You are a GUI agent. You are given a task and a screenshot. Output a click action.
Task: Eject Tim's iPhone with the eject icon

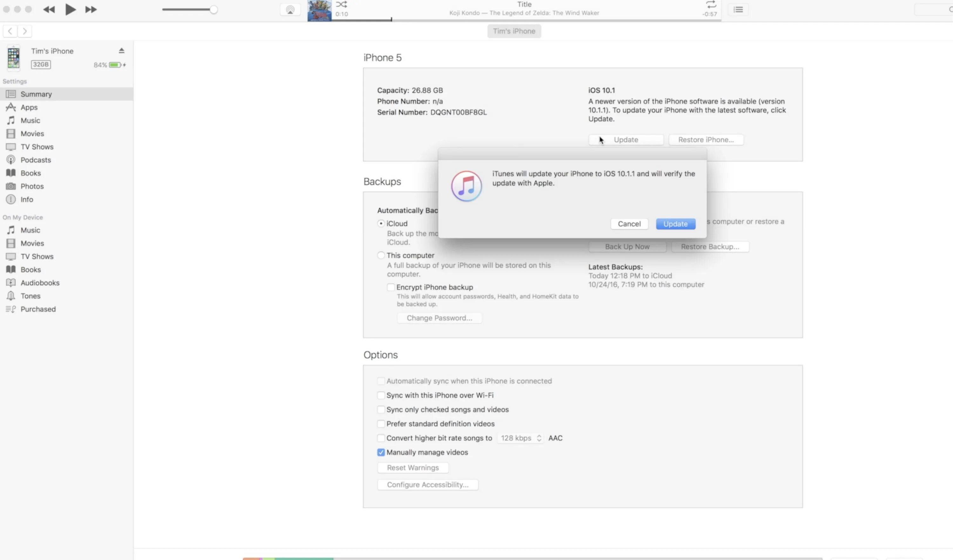[x=121, y=51]
